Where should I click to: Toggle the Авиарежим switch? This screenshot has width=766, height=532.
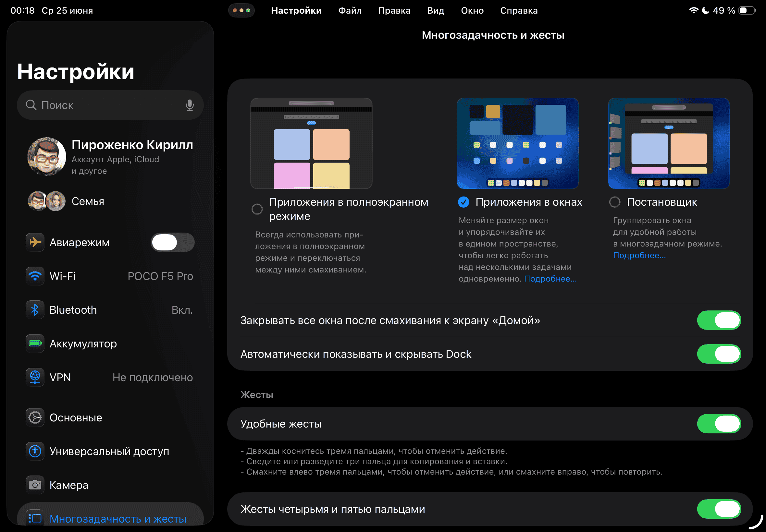click(x=173, y=242)
